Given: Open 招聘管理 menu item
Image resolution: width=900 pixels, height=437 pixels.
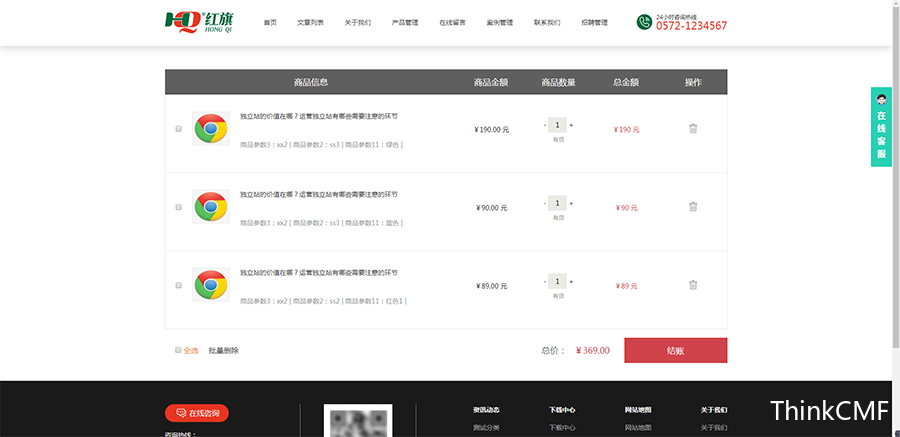Looking at the screenshot, I should point(595,22).
